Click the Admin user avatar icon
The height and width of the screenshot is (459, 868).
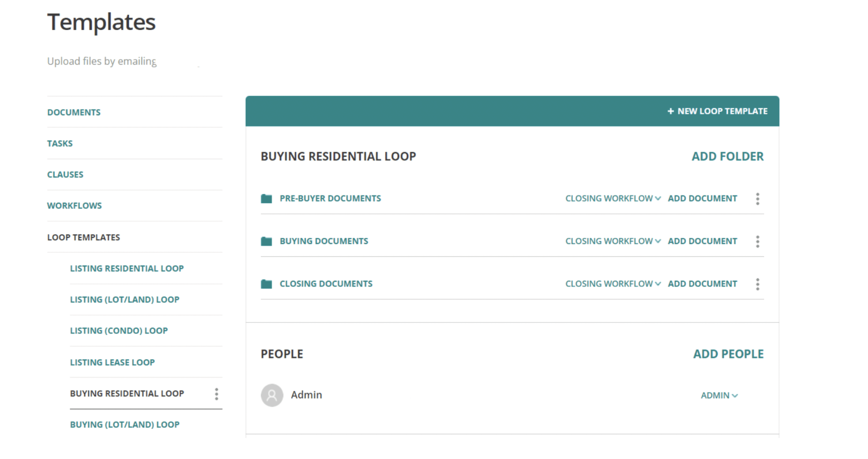(x=271, y=395)
